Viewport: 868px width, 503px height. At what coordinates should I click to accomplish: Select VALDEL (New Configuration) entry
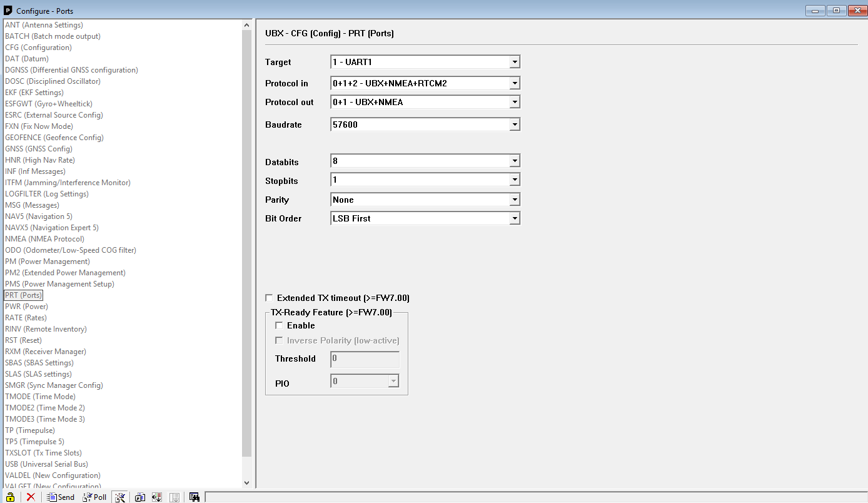pos(53,475)
